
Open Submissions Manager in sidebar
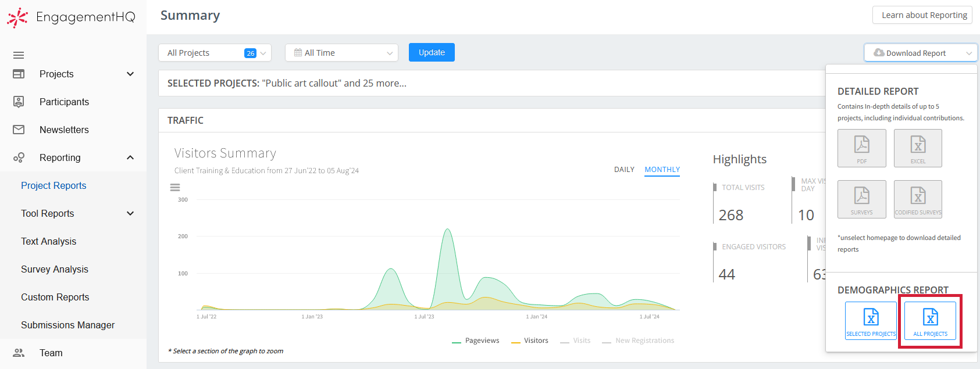[68, 325]
